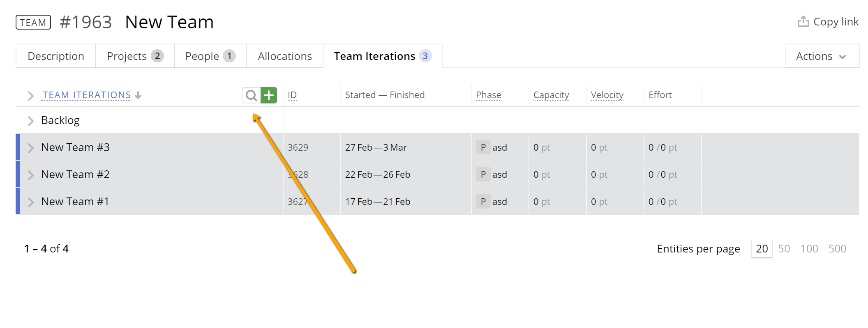Expand the New Team #2 iteration
This screenshot has width=868, height=328.
coord(30,175)
